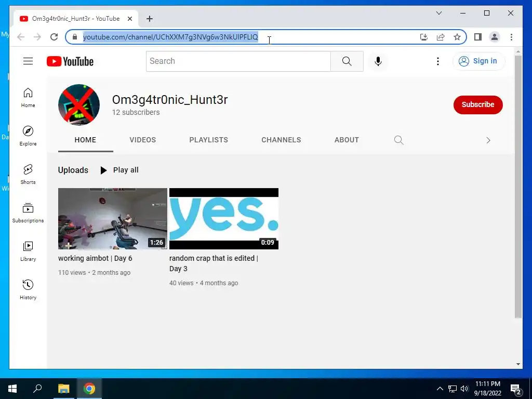This screenshot has height=399, width=532.
Task: Click the install app icon in address bar
Action: (x=424, y=37)
